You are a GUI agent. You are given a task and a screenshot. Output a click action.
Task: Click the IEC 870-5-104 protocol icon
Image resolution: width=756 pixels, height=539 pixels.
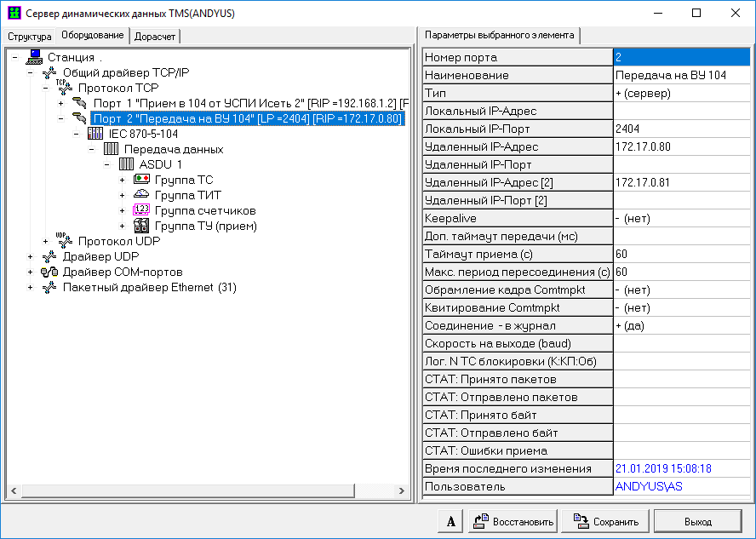coord(95,134)
